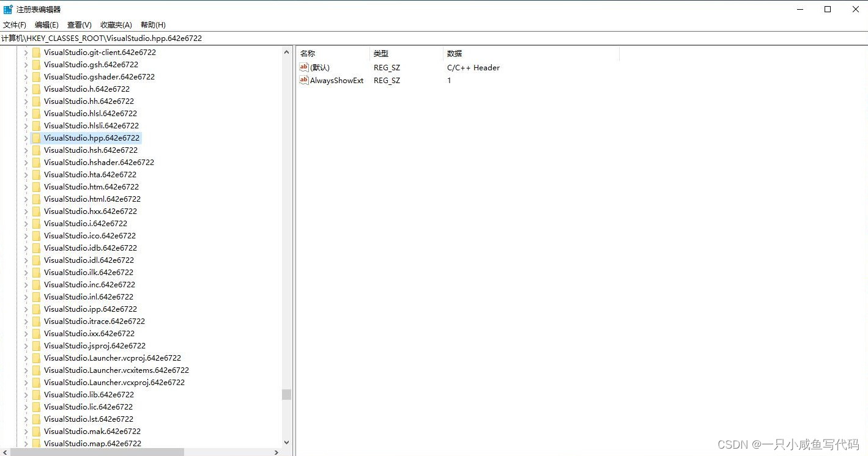Click the Registry Editor title bar icon

coord(8,9)
